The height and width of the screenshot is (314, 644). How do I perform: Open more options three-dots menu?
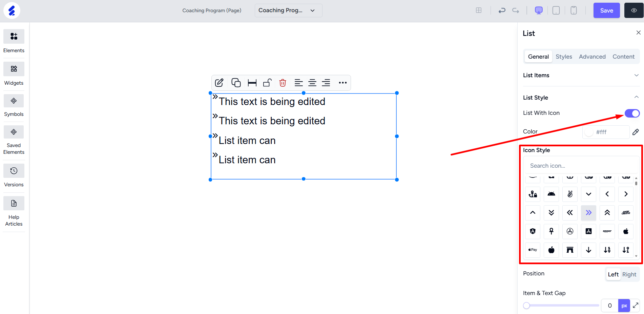(342, 83)
